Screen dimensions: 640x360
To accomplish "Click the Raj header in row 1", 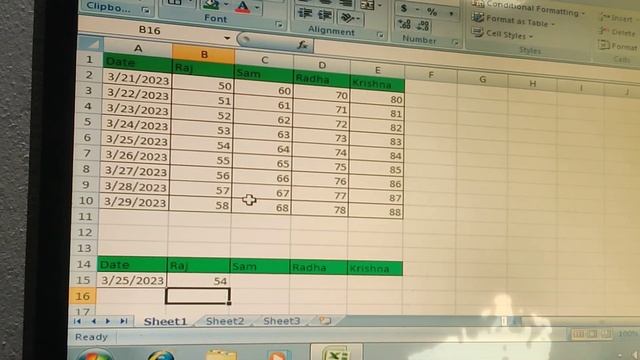I will click(x=203, y=69).
